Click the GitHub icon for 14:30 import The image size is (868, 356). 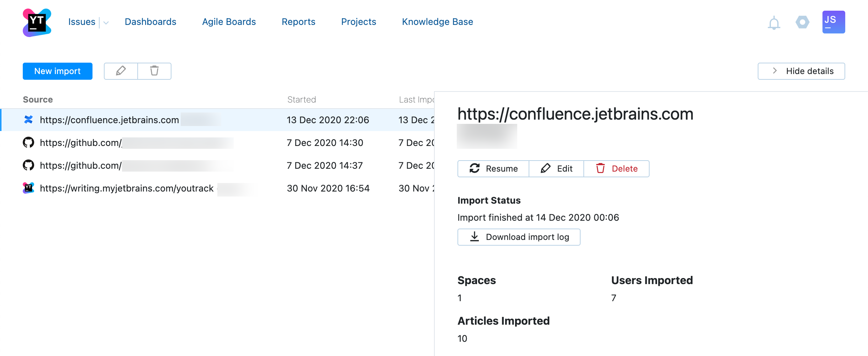coord(28,142)
